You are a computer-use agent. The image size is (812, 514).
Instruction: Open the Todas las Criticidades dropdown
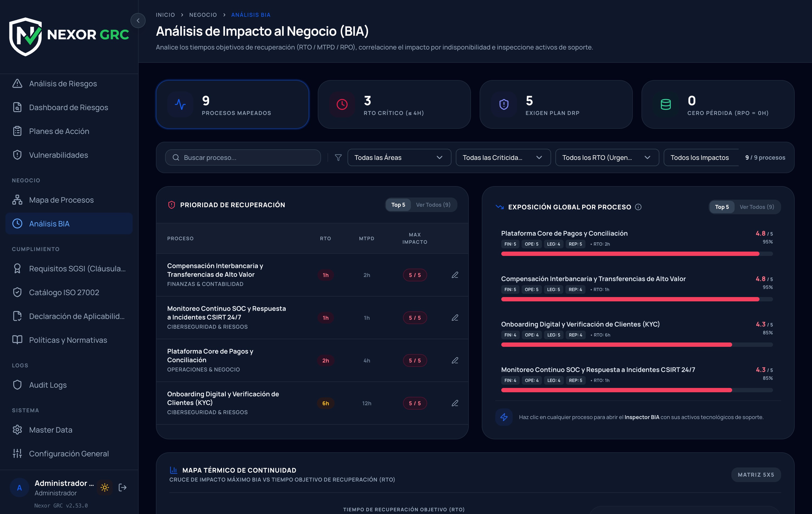(x=503, y=157)
